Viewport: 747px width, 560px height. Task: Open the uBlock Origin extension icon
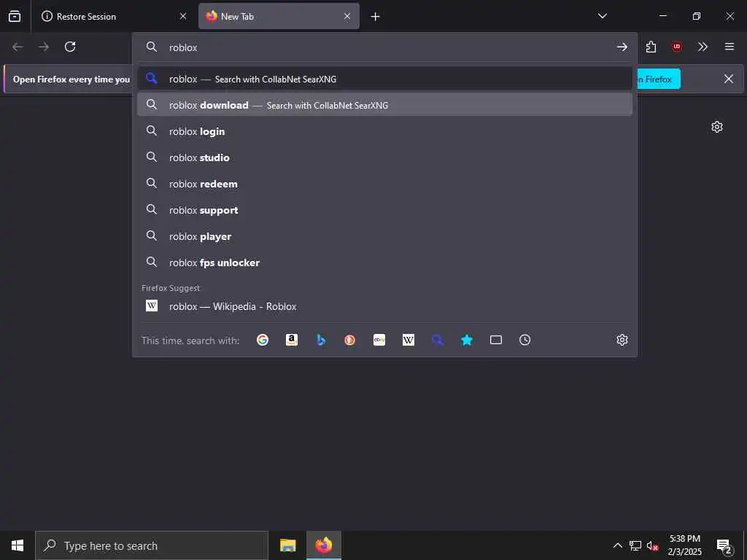[x=677, y=47]
